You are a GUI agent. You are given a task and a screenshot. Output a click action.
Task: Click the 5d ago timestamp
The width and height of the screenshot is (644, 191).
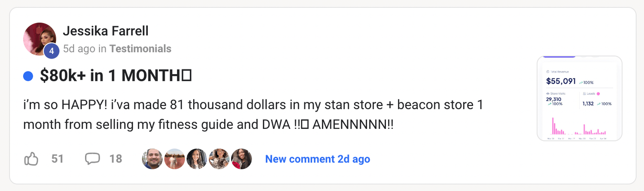pyautogui.click(x=79, y=49)
